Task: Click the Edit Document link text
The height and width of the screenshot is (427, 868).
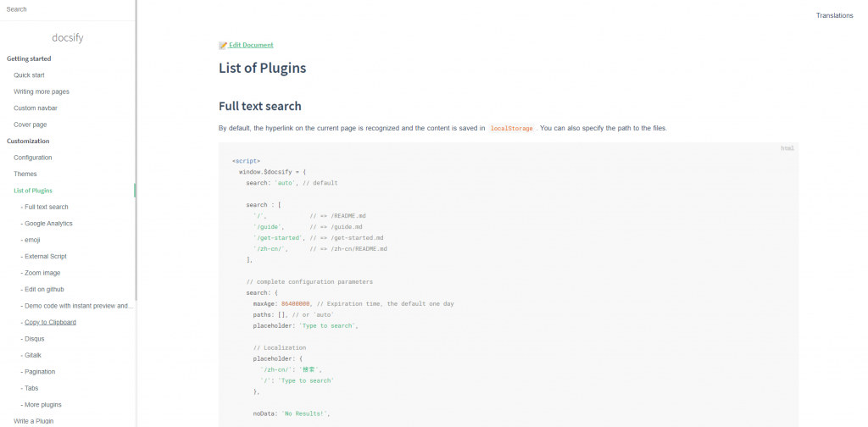Action: pyautogui.click(x=251, y=45)
